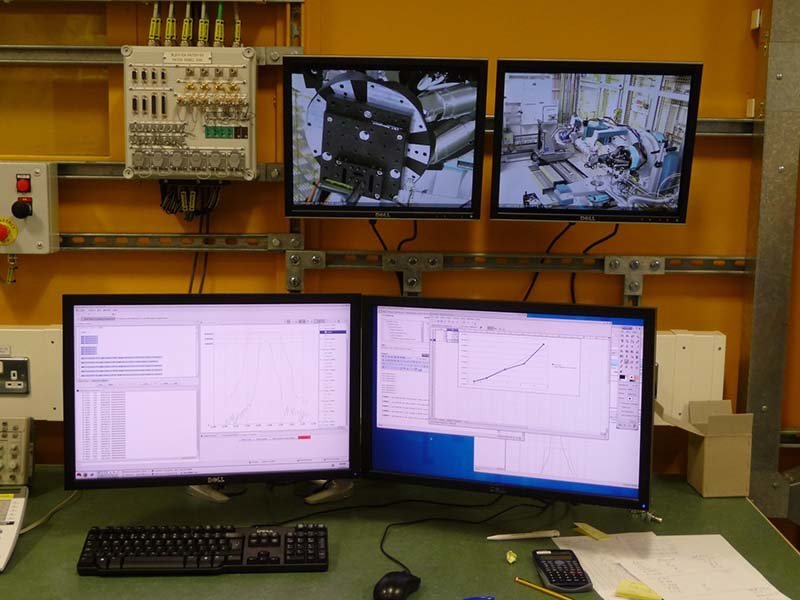Select the first blue highlighted line in the log panel
Image resolution: width=800 pixels, height=600 pixels.
pos(90,338)
